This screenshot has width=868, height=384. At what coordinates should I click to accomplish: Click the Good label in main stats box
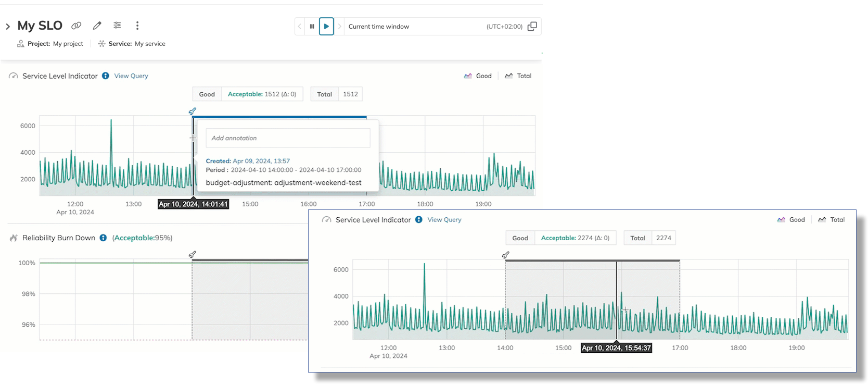tap(207, 94)
